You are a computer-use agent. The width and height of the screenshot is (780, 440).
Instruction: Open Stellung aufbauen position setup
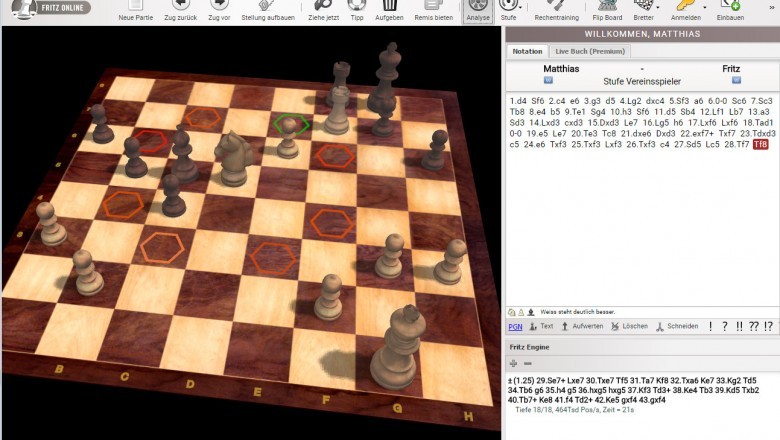[x=268, y=11]
